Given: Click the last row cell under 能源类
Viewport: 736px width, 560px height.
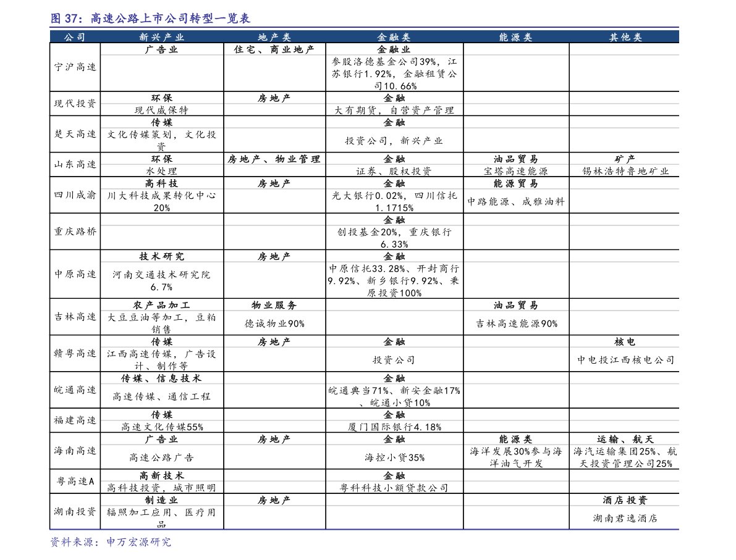Looking at the screenshot, I should point(515,517).
